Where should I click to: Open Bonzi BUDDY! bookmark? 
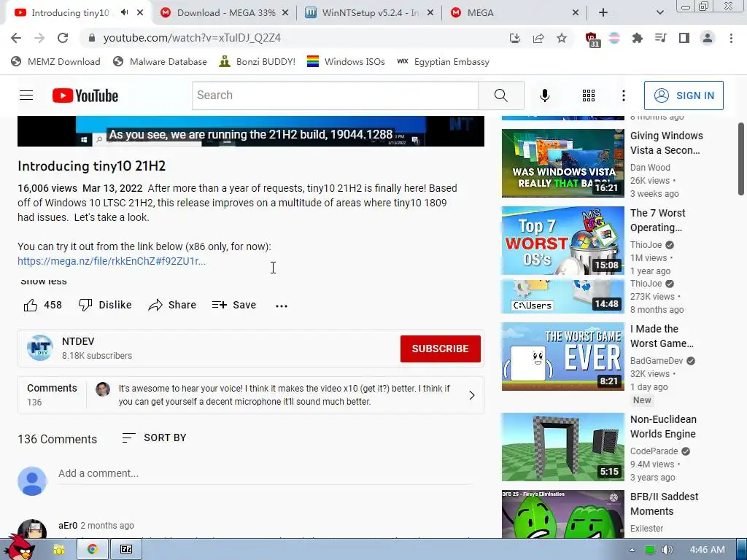[258, 61]
